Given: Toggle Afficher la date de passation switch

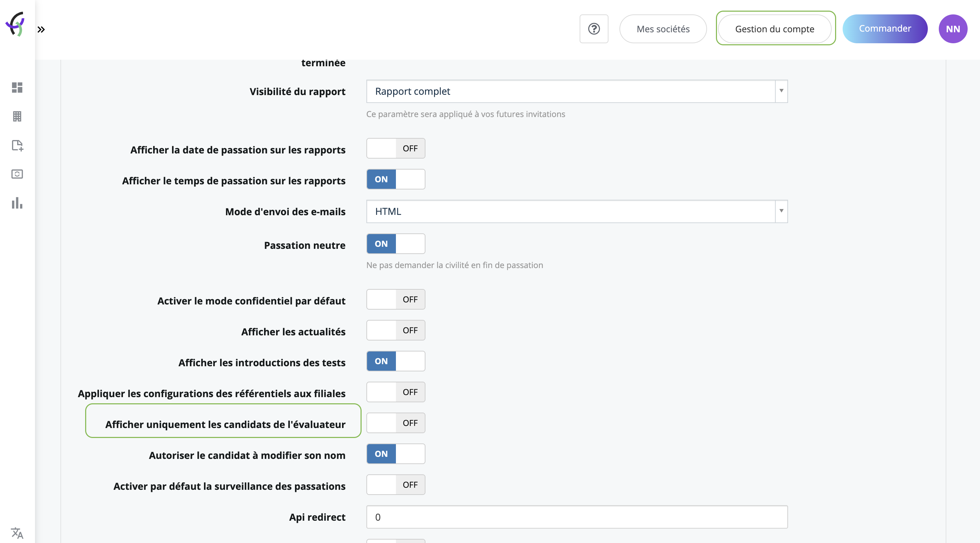Looking at the screenshot, I should [396, 148].
